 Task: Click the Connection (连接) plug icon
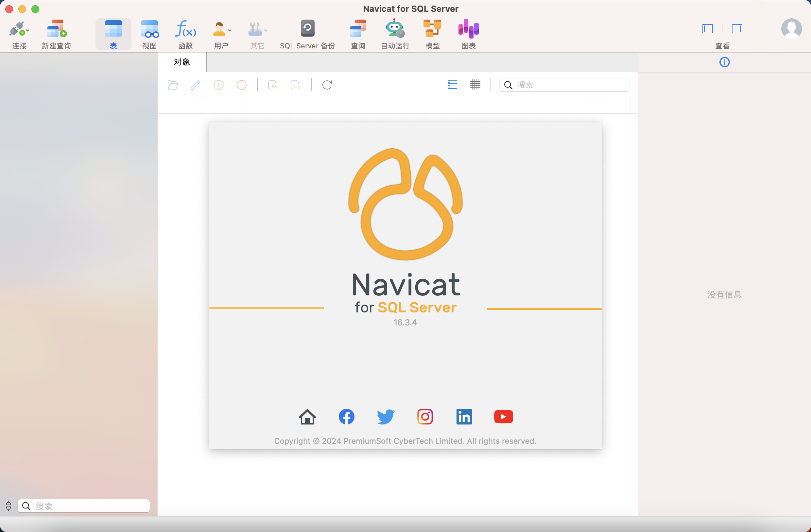(17, 29)
